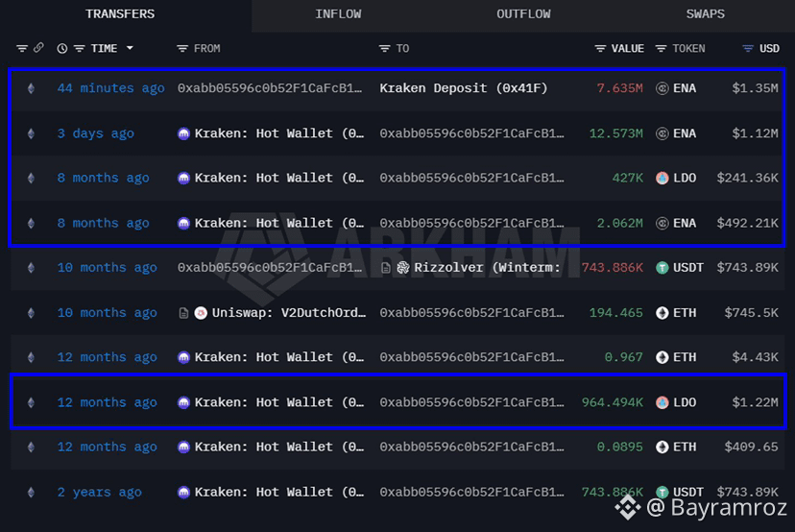
Task: Click the 964.494K LDO value
Action: [612, 402]
